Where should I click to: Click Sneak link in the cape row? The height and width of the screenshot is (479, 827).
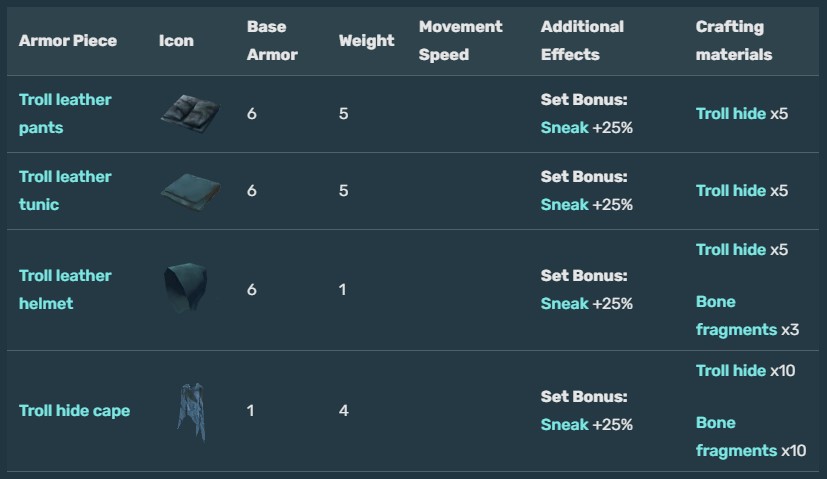point(564,424)
